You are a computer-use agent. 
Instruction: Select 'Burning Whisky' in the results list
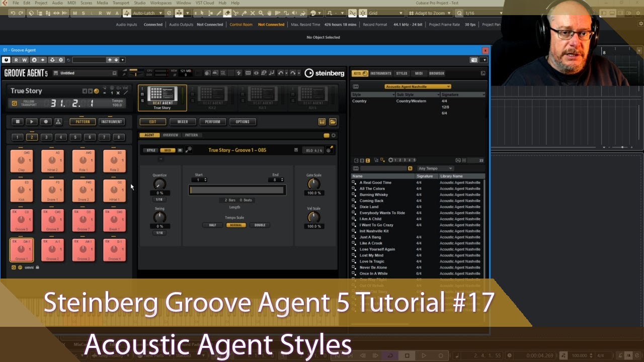click(x=374, y=195)
